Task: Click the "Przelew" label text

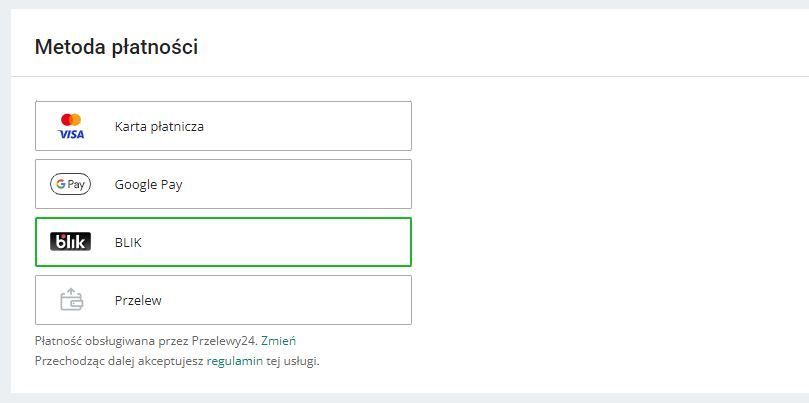Action: click(138, 301)
